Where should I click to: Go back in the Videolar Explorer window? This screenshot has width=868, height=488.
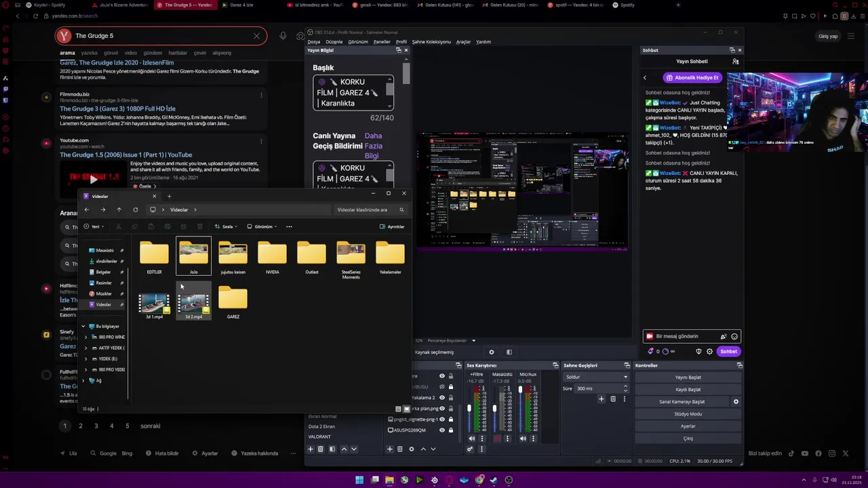click(87, 209)
